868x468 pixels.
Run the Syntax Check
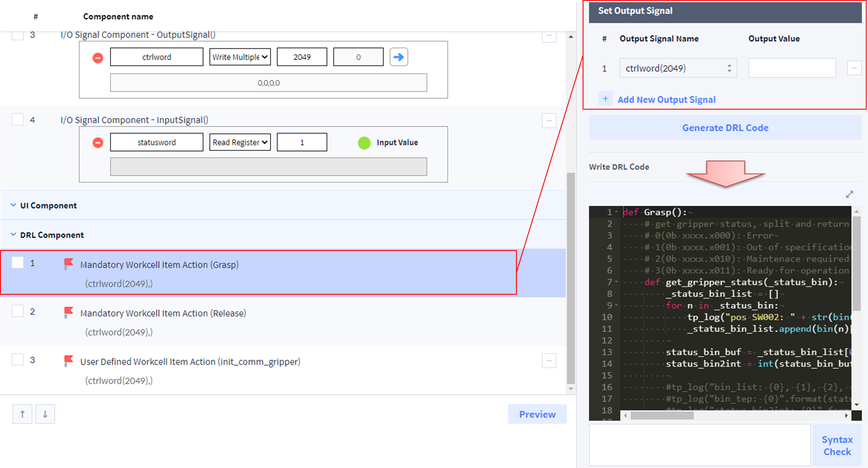[837, 445]
